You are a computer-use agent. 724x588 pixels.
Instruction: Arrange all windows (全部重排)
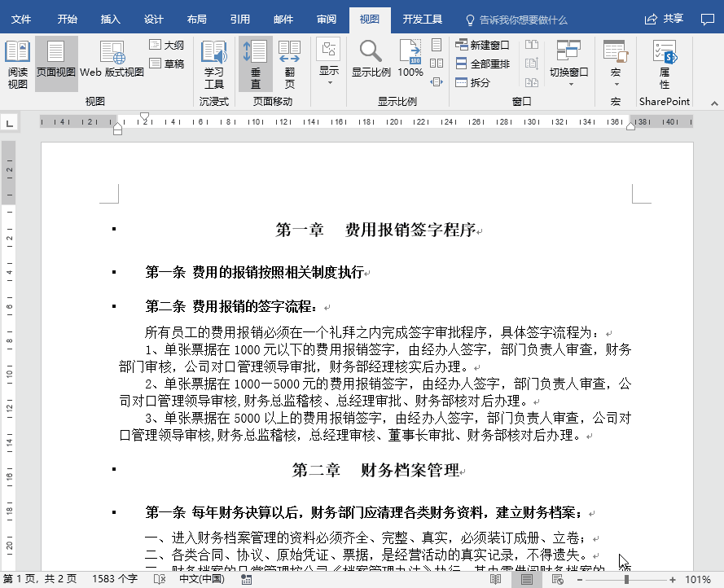(x=482, y=64)
